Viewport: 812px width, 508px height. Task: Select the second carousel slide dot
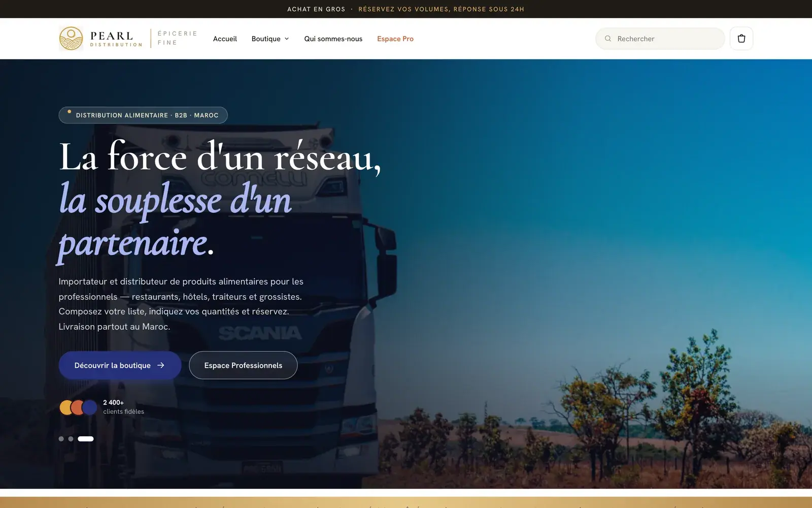coord(71,439)
